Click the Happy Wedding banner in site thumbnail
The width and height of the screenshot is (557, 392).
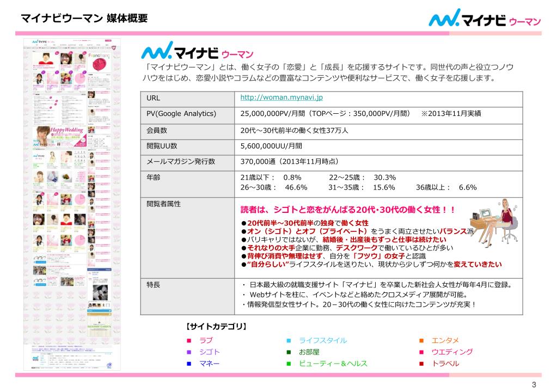pos(60,137)
